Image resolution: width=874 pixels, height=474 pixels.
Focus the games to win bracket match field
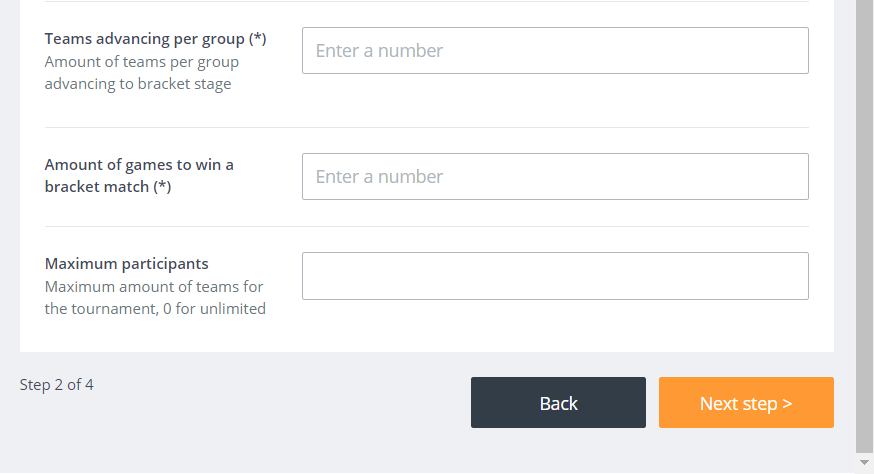(555, 176)
